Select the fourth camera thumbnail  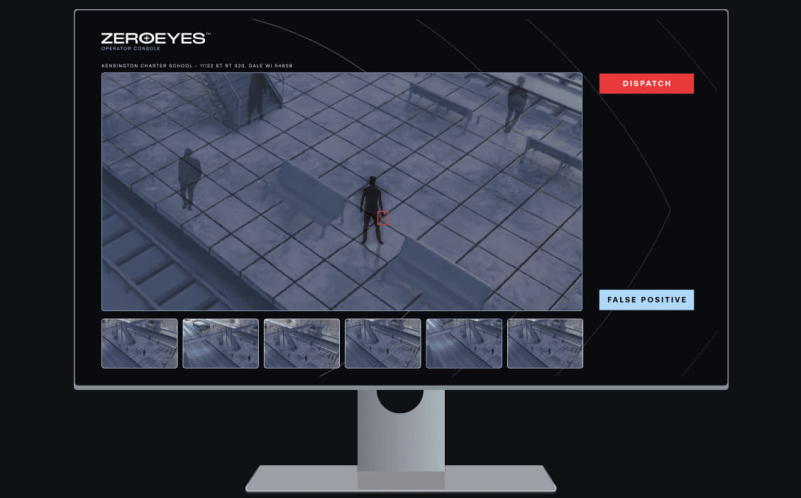point(382,343)
